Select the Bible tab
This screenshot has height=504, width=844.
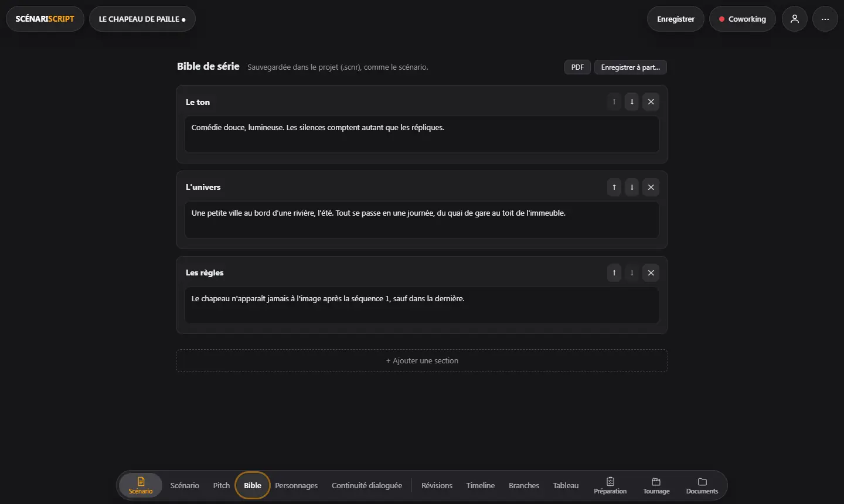[x=253, y=486]
